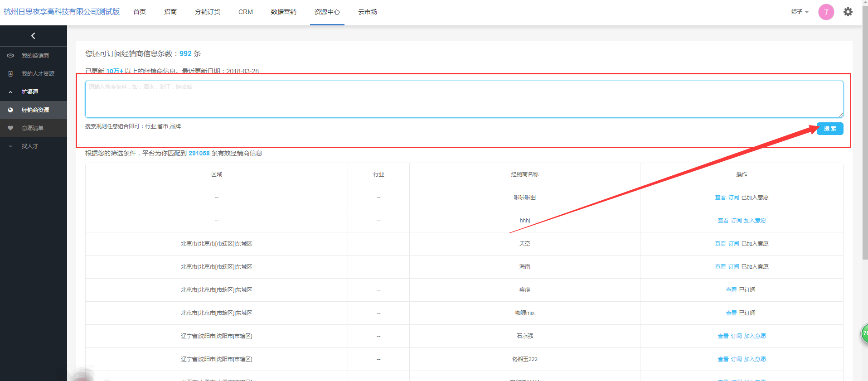868x381 pixels.
Task: Switch to the 资源中心 tab
Action: point(327,12)
